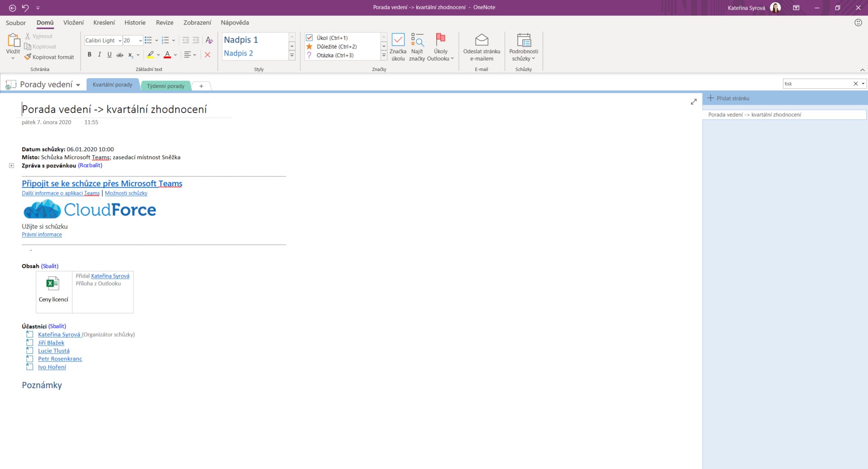Click the increase indent icon
This screenshot has height=469, width=868.
click(196, 41)
